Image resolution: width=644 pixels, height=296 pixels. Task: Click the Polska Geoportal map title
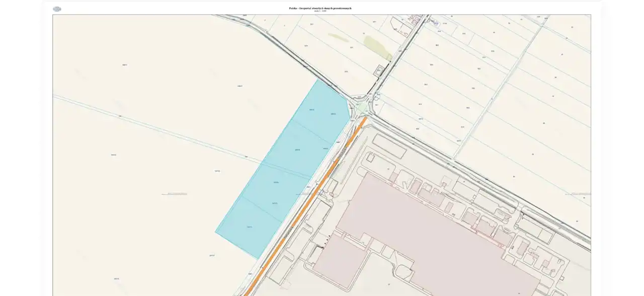320,8
